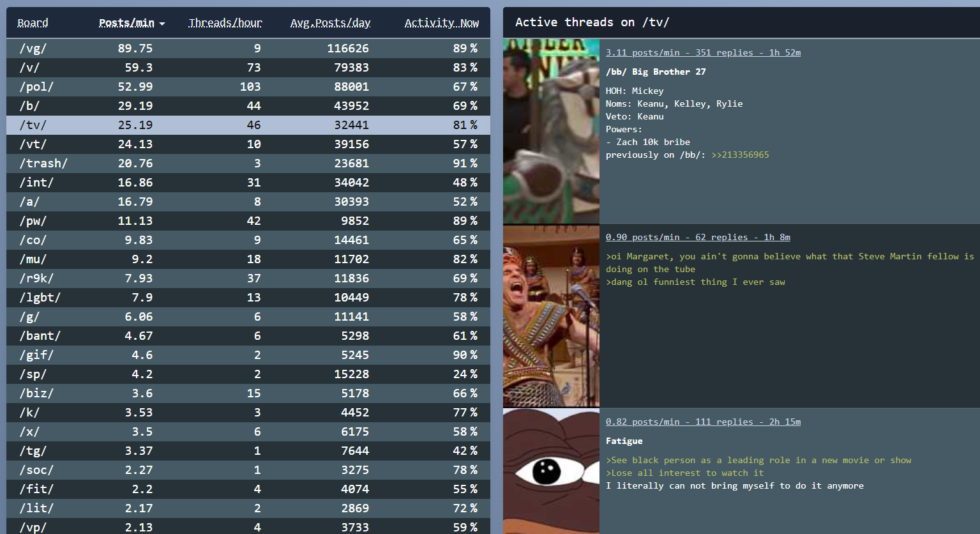Screen dimensions: 980x534
Task: Select the /v/ board row
Action: 248,68
